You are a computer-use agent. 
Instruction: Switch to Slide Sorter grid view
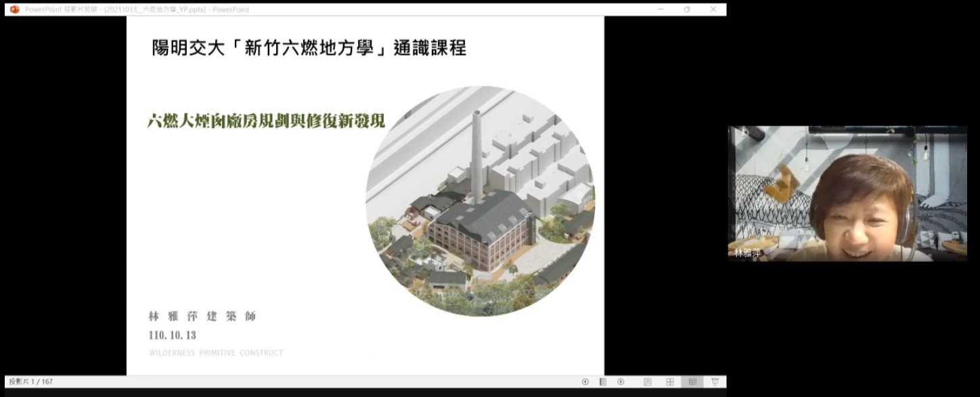(670, 382)
